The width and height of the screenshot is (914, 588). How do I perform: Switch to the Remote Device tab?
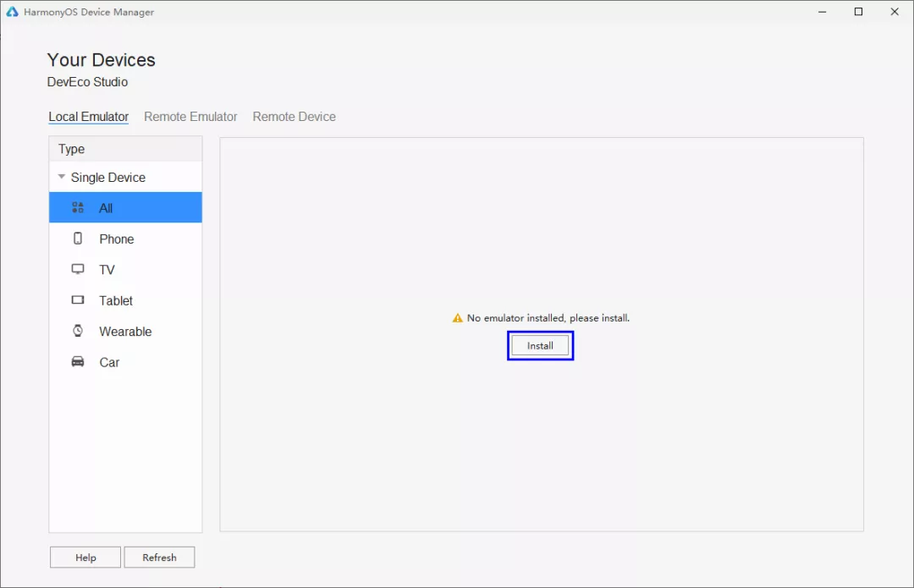click(x=294, y=117)
